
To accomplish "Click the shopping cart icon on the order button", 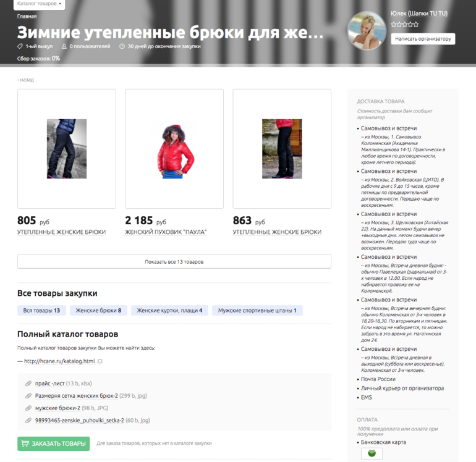I will (x=25, y=443).
